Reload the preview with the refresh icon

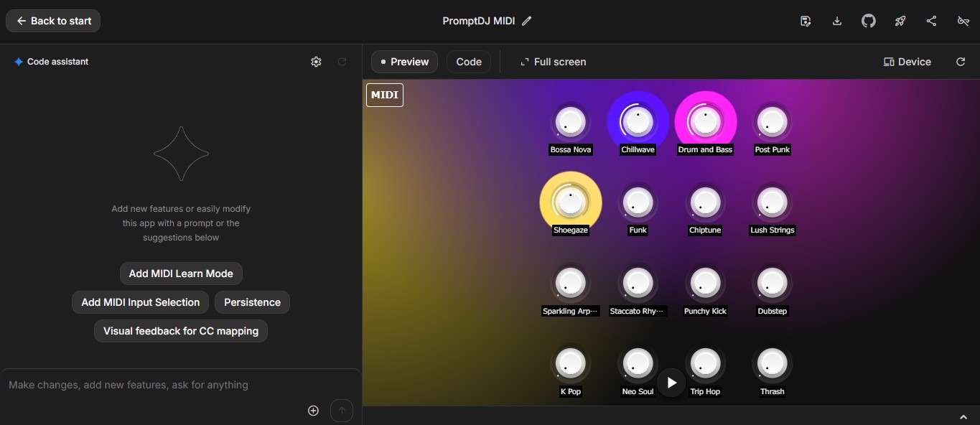[x=961, y=62]
